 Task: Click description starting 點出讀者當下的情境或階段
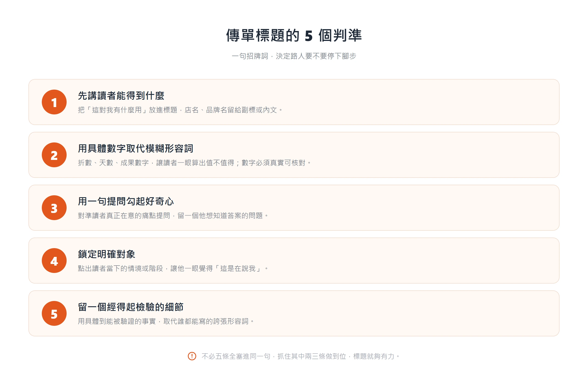click(173, 268)
